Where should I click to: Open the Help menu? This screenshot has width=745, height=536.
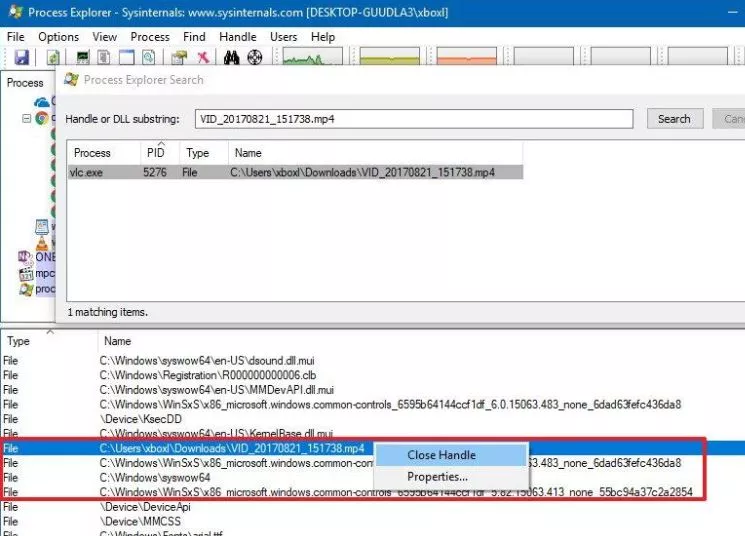coord(323,37)
